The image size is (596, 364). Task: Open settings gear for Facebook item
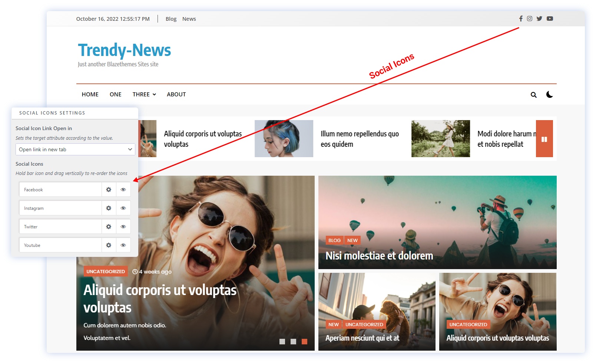coord(109,189)
